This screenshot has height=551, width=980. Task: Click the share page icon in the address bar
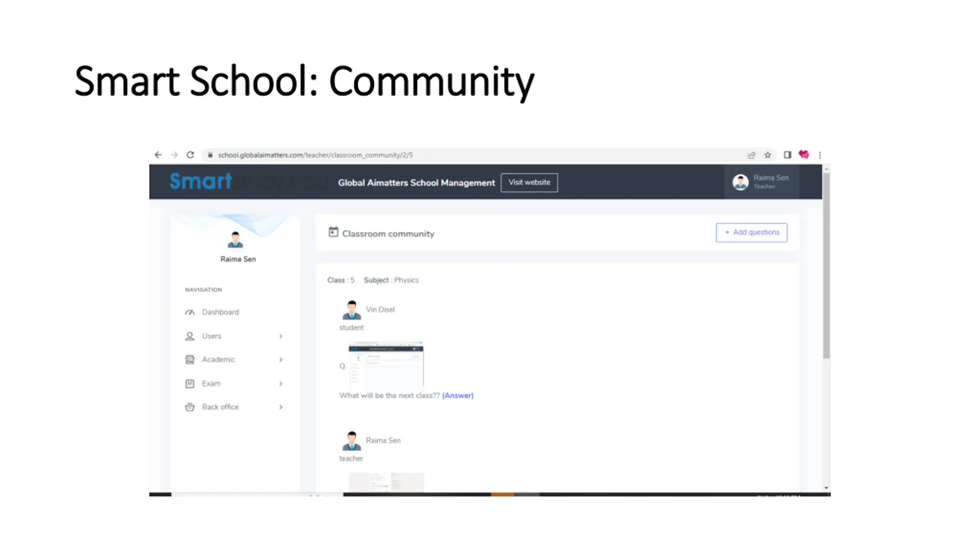[751, 155]
